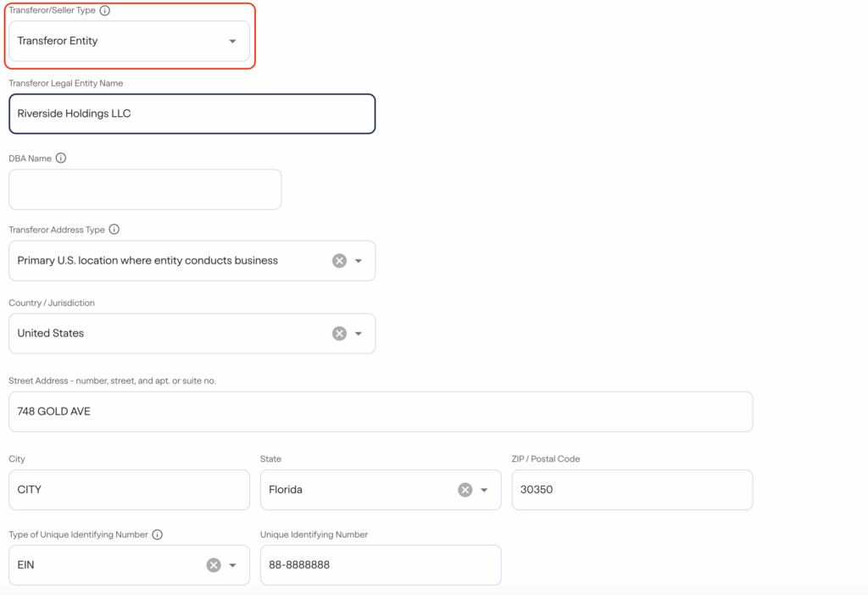The width and height of the screenshot is (868, 595).
Task: Click info icon next to Transferor/Seller Type
Action: click(x=105, y=11)
